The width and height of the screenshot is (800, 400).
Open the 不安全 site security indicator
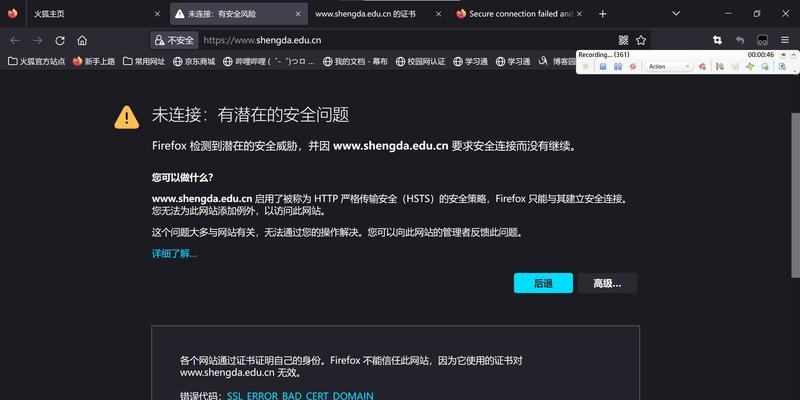(x=174, y=40)
